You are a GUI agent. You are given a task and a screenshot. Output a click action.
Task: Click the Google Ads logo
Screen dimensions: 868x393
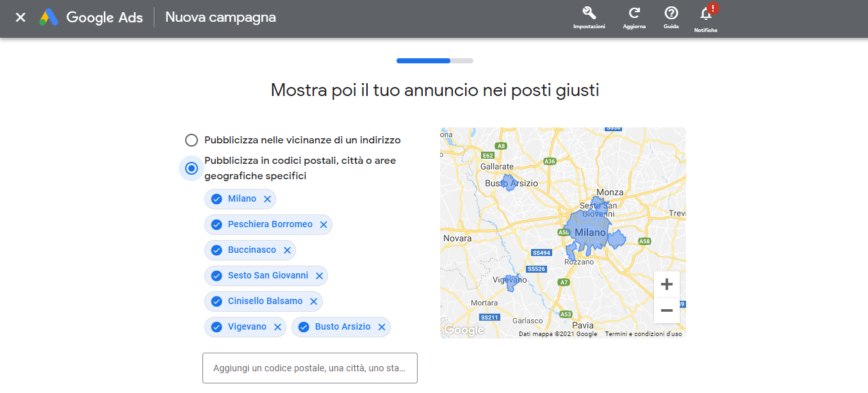coord(91,17)
